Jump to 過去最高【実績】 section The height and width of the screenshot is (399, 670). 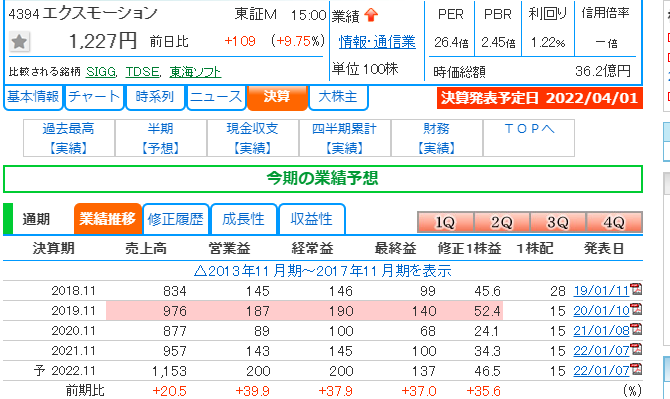(x=69, y=138)
